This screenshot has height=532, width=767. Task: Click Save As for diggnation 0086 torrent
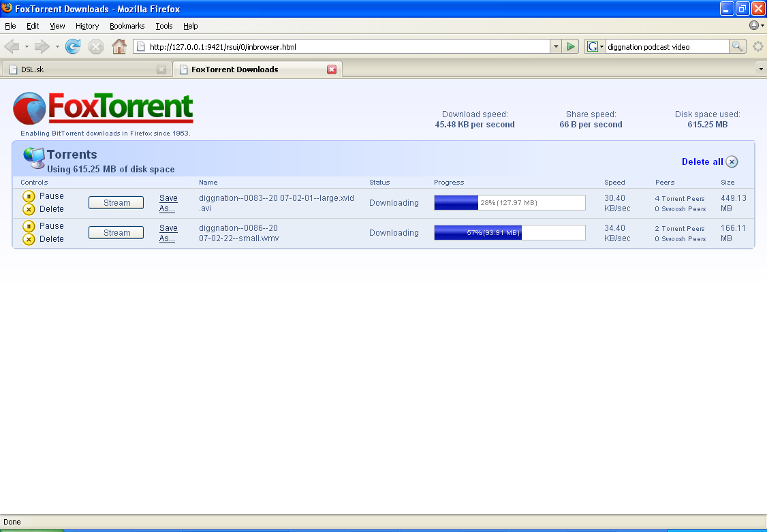[x=168, y=233]
